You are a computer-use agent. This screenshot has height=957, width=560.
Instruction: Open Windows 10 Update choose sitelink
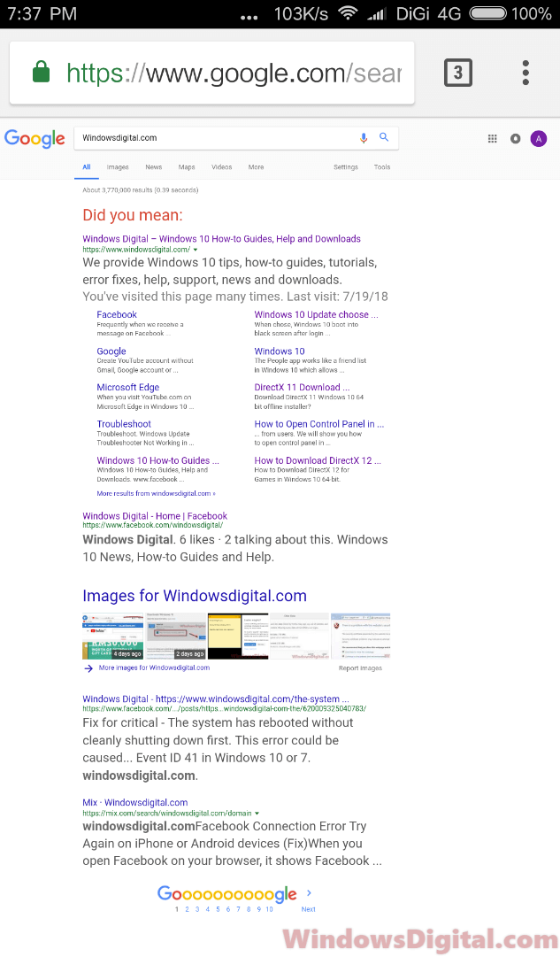coord(316,314)
